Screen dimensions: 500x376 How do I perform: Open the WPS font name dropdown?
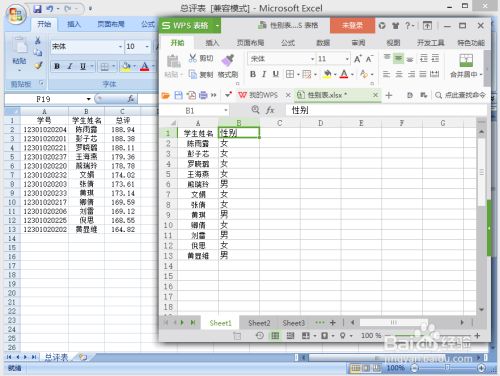pyautogui.click(x=312, y=59)
